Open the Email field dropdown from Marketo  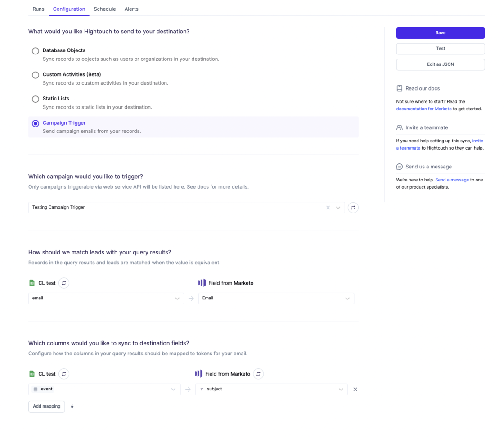[347, 298]
